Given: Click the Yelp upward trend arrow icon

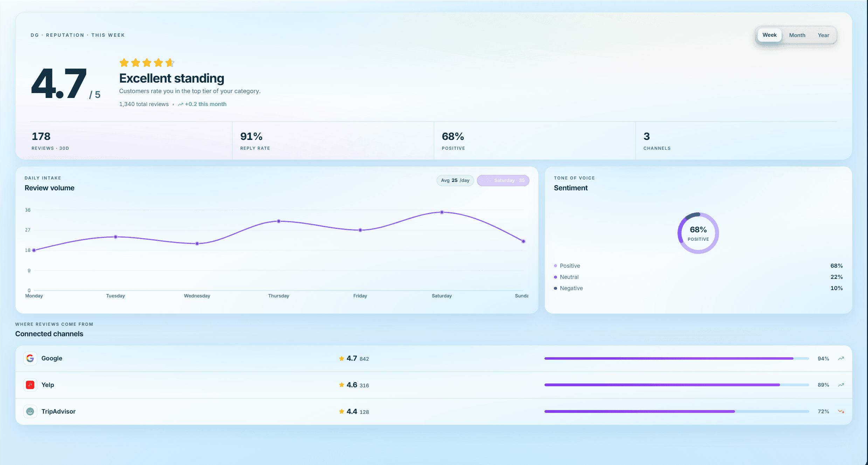Looking at the screenshot, I should click(x=841, y=385).
